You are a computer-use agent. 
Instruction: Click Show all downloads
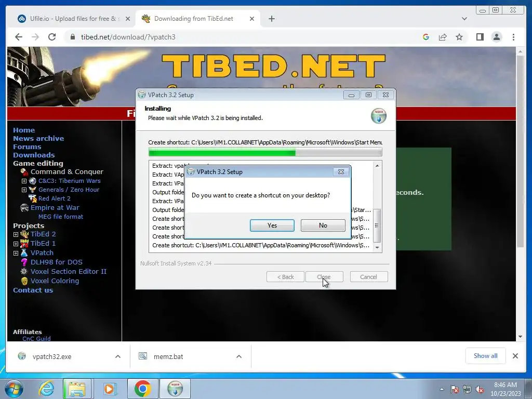(486, 356)
